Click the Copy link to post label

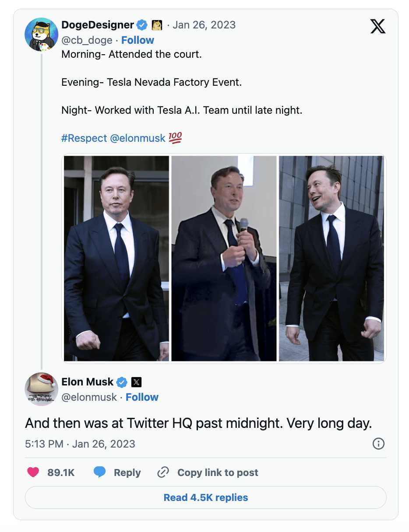tap(218, 472)
